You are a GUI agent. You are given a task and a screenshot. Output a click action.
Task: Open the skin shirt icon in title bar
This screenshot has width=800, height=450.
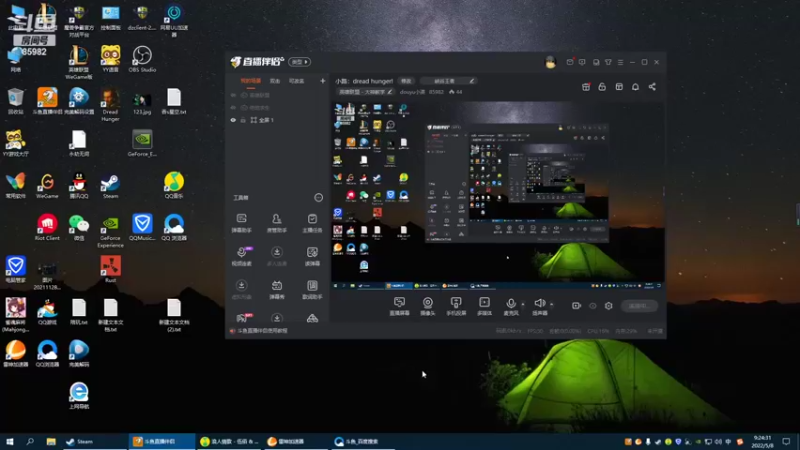coord(608,62)
